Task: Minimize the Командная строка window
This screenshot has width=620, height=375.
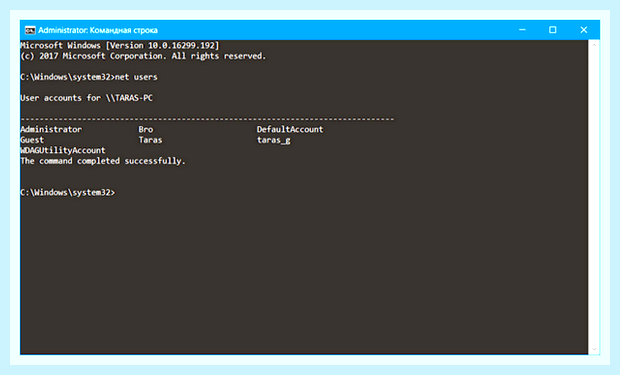Action: pyautogui.click(x=522, y=30)
